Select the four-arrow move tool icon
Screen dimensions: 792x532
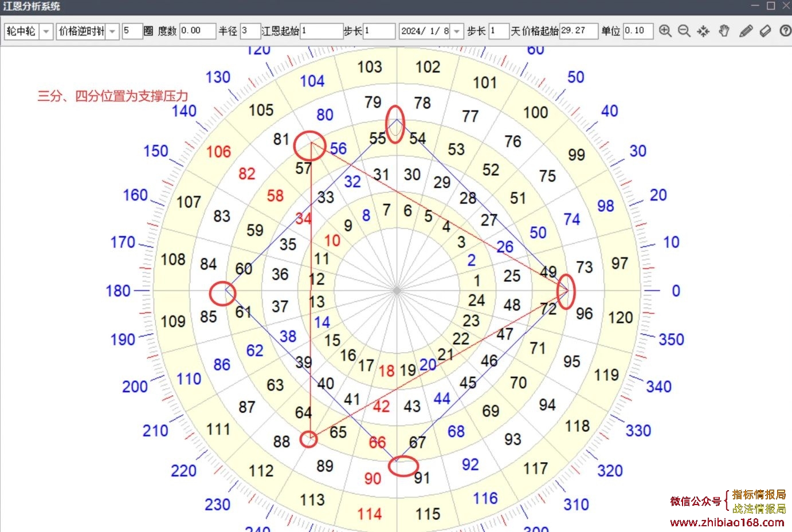tap(703, 31)
